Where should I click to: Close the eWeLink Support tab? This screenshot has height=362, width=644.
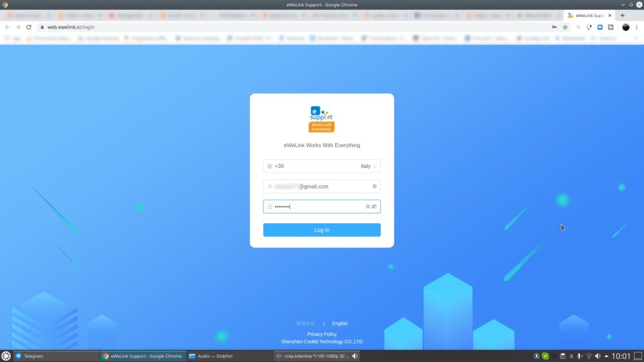610,15
